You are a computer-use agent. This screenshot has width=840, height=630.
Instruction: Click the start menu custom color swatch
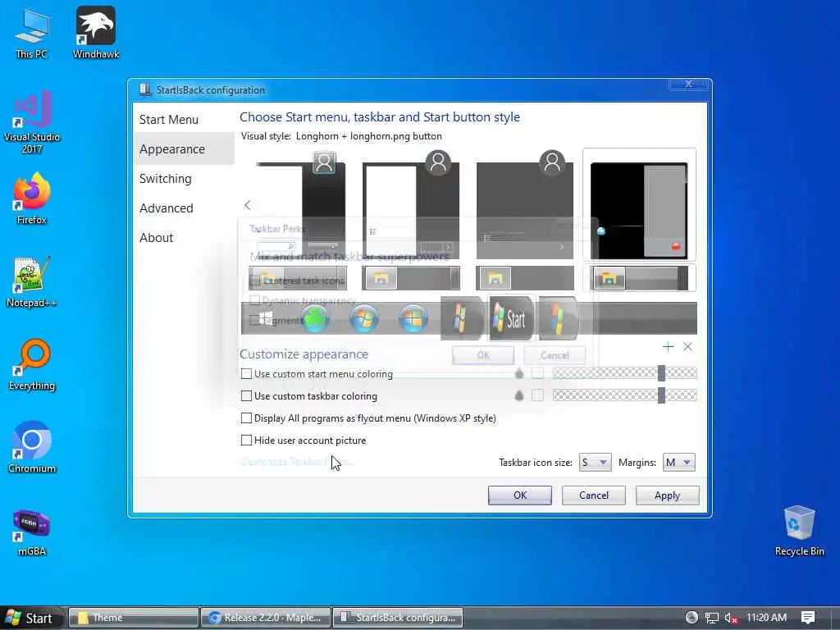537,373
